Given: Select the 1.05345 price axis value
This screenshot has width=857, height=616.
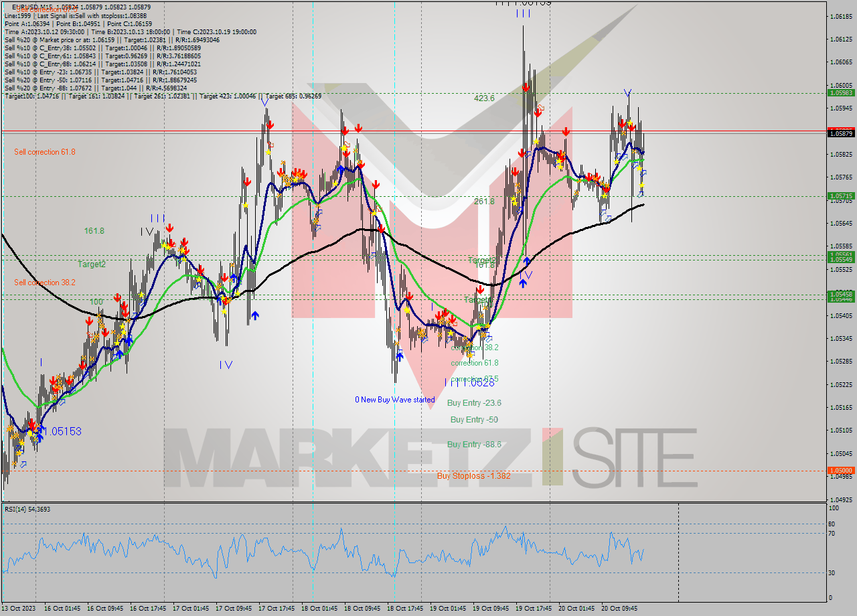Looking at the screenshot, I should coord(840,339).
